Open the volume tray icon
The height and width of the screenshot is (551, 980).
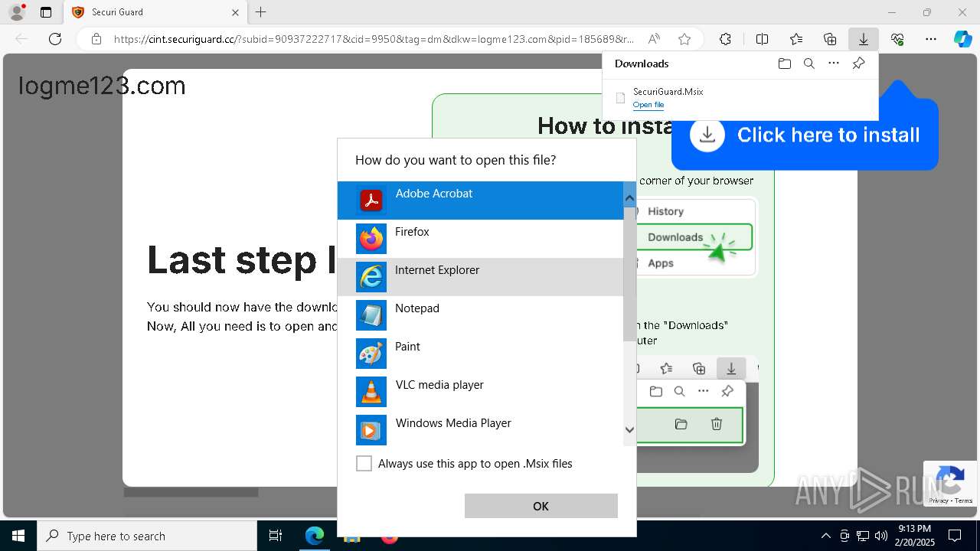(881, 536)
